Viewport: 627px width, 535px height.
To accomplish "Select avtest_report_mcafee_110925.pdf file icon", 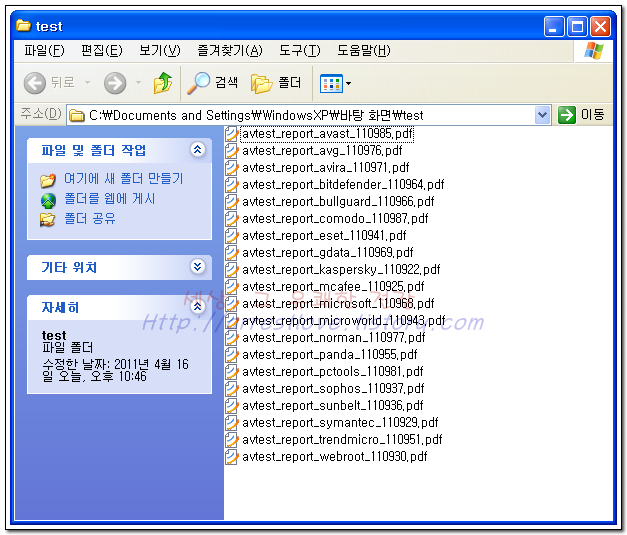I will 231,287.
